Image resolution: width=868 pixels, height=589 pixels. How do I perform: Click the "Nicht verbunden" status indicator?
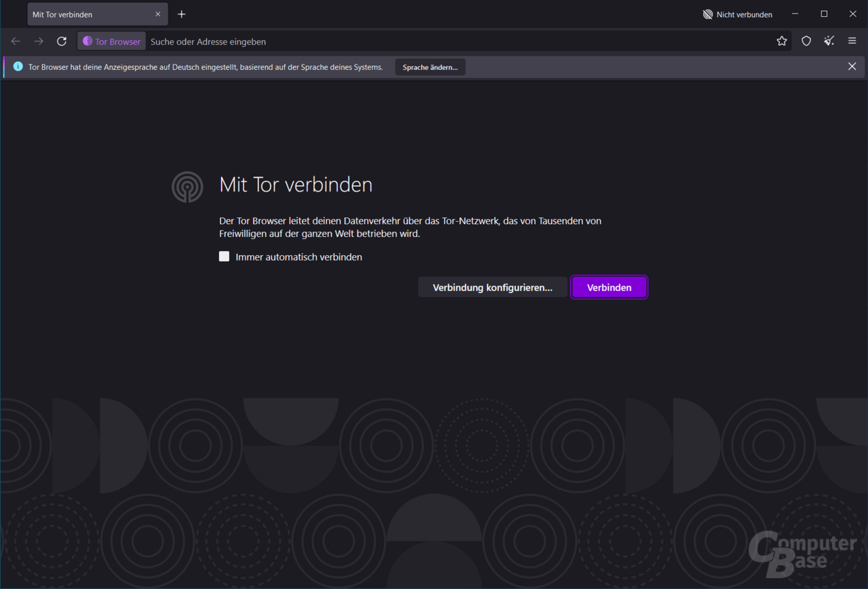click(x=738, y=14)
